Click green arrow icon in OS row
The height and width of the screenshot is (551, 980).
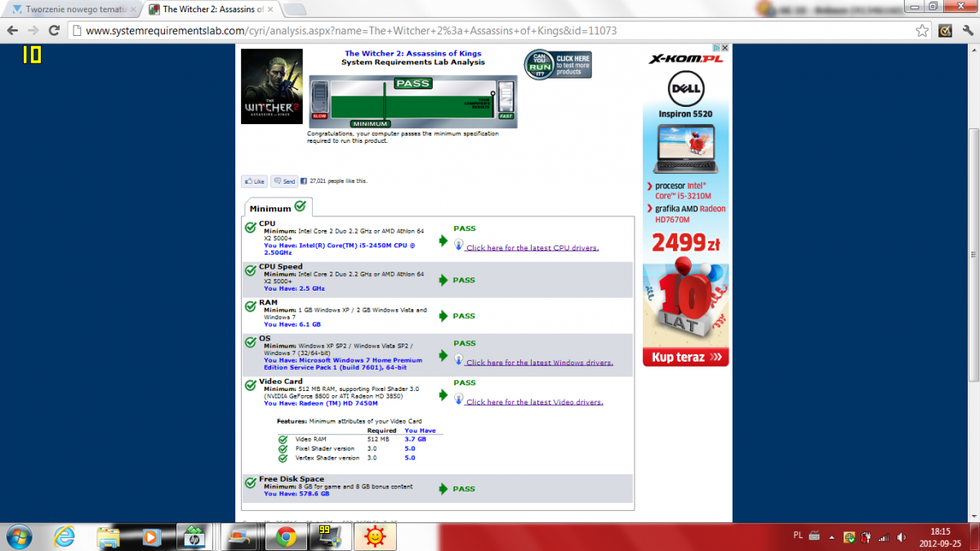[x=443, y=356]
